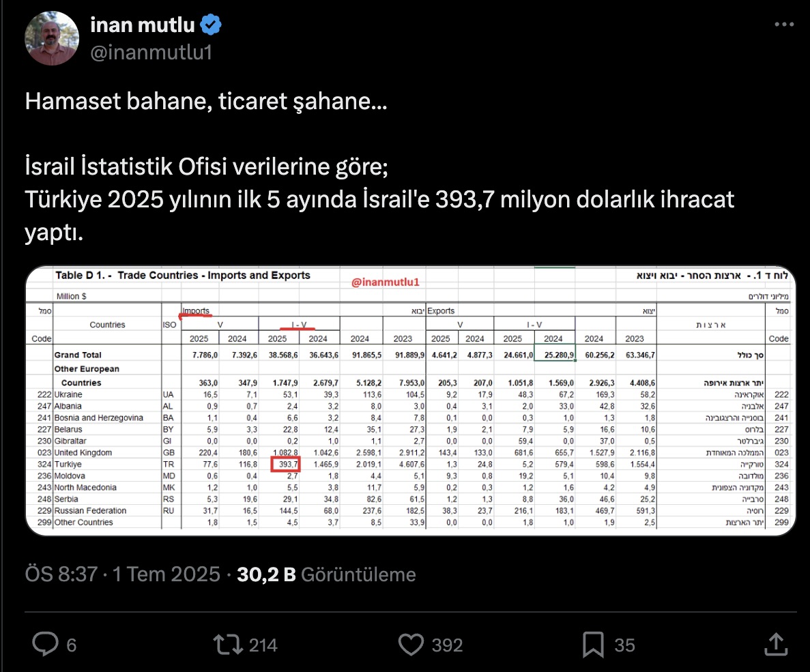Click the 6 replies count
Viewport: 810px width, 672px height.
tap(71, 645)
